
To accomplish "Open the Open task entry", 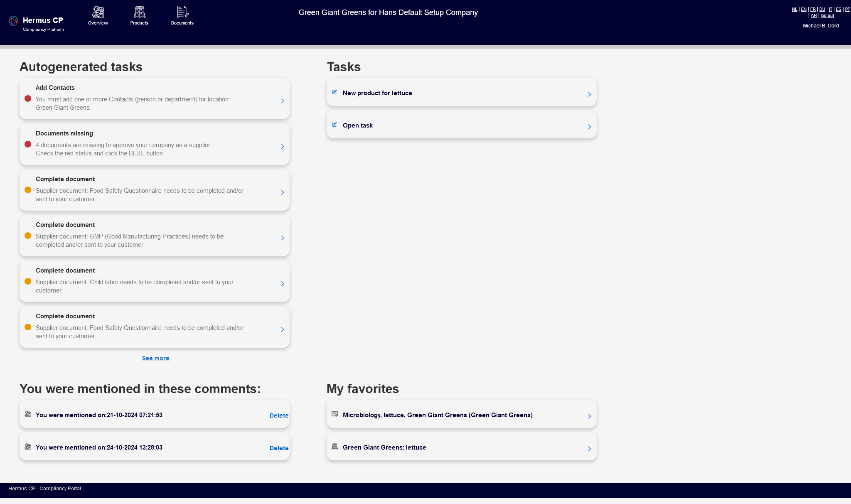I will click(x=358, y=125).
